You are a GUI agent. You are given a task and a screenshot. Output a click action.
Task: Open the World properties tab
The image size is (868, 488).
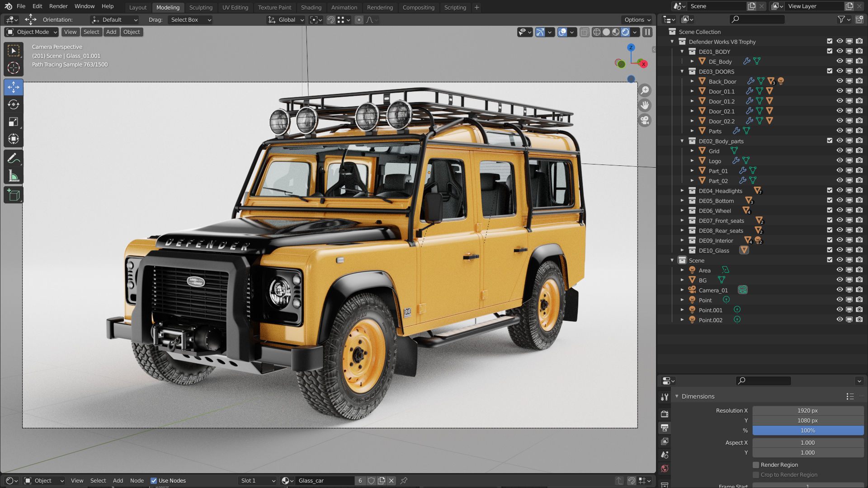point(665,468)
